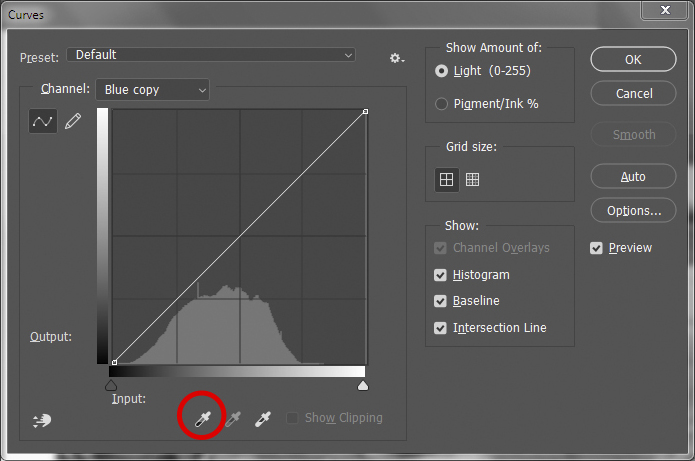Toggle the Preview checkbox
The height and width of the screenshot is (461, 695).
pos(597,248)
